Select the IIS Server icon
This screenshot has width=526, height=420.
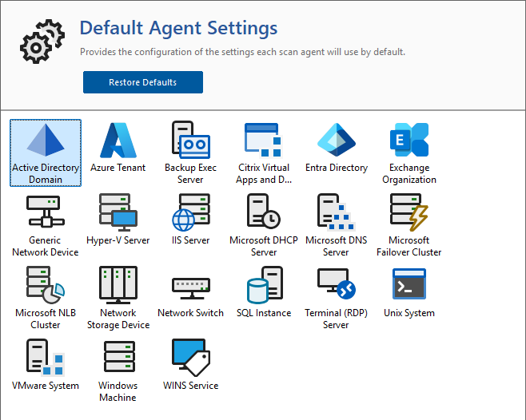(190, 214)
